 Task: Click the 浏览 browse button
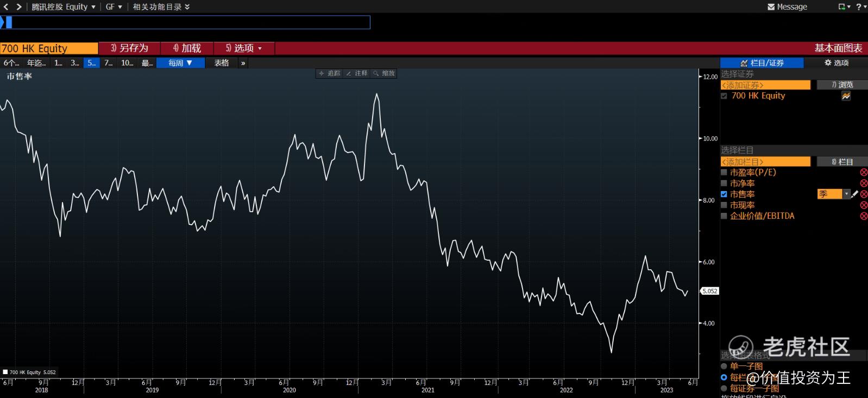click(842, 85)
